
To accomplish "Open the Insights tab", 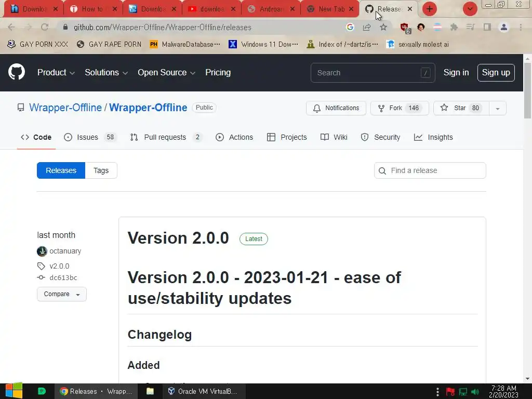I will pos(433,137).
